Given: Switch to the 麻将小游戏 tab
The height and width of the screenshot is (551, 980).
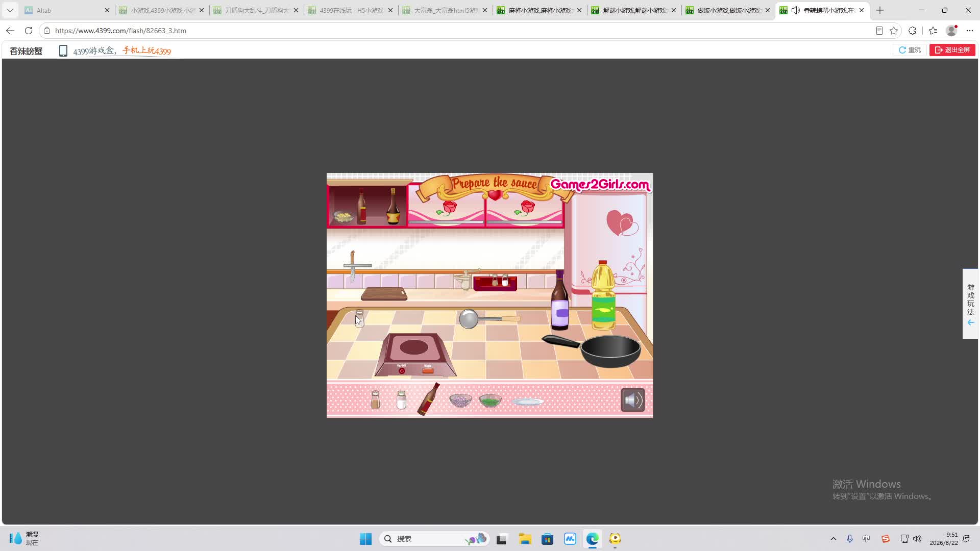Looking at the screenshot, I should click(538, 10).
